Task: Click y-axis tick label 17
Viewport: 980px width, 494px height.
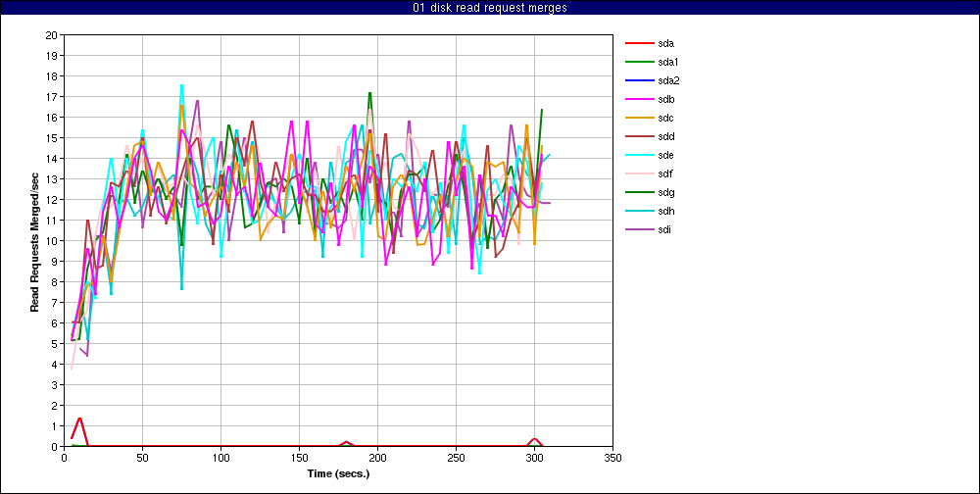Action: coord(52,96)
